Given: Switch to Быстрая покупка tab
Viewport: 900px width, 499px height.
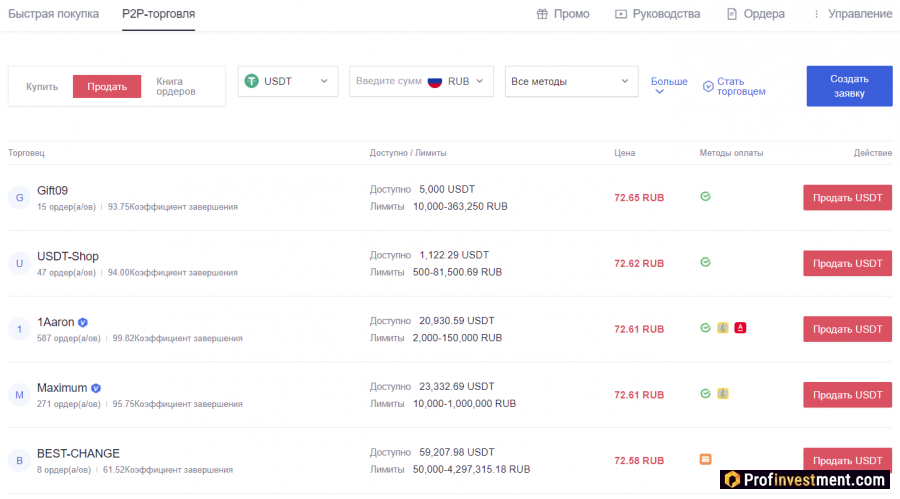Looking at the screenshot, I should pos(53,14).
